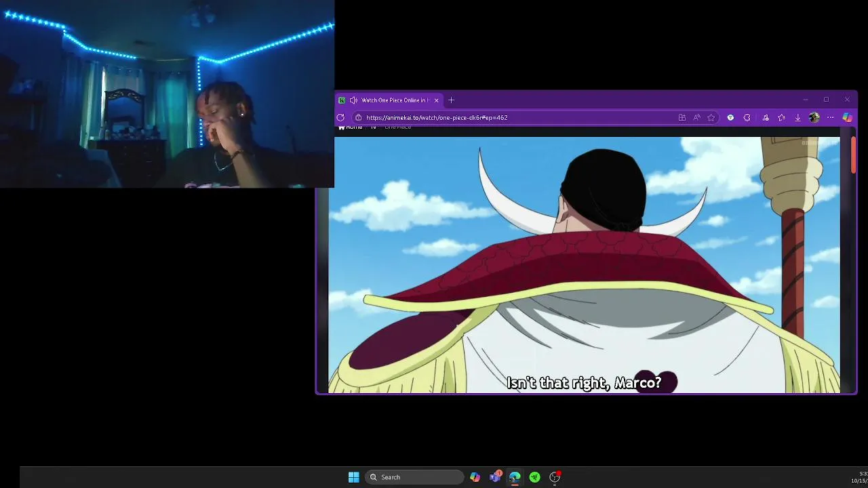Click the taskbar Search box
Image resolution: width=868 pixels, height=488 pixels.
[x=414, y=477]
